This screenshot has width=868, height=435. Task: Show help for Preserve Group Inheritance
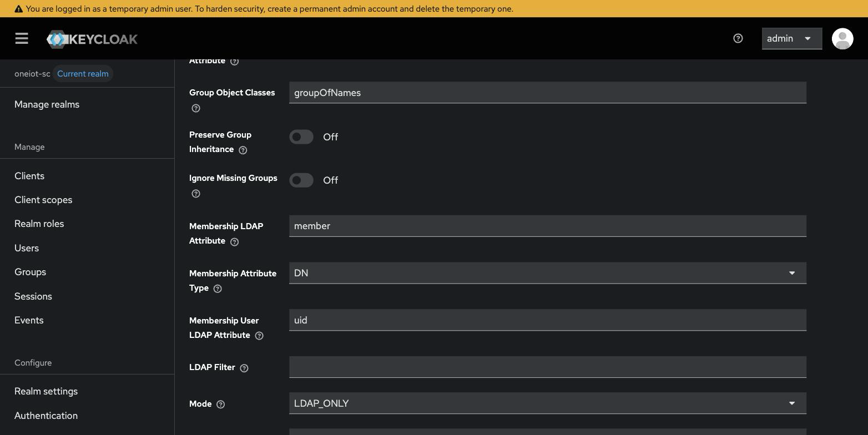243,150
